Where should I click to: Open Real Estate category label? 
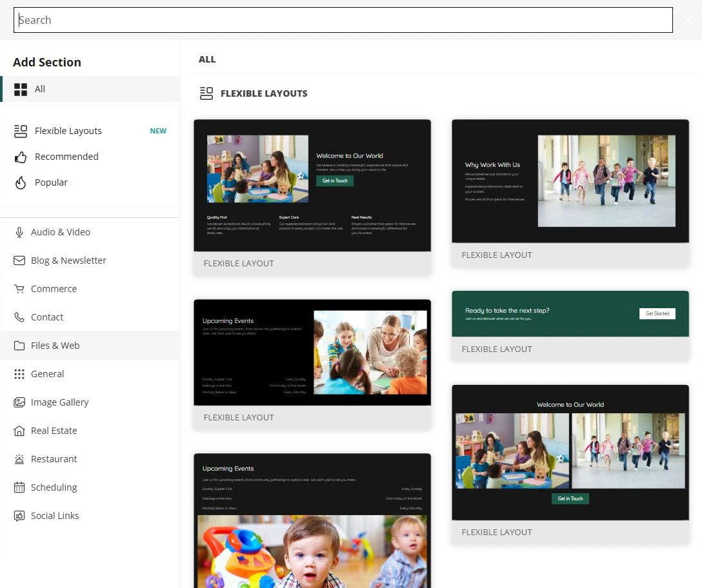coord(54,431)
